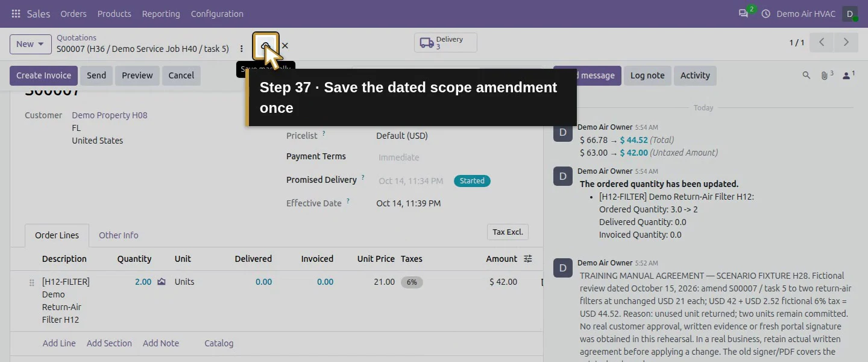The width and height of the screenshot is (868, 362).
Task: Switch to the Other Info tab
Action: pyautogui.click(x=119, y=235)
